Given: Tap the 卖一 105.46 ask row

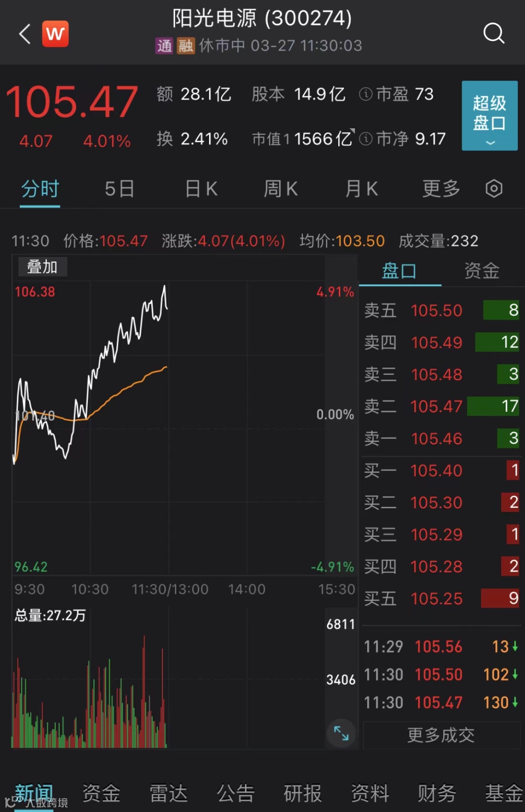Looking at the screenshot, I should tap(441, 438).
